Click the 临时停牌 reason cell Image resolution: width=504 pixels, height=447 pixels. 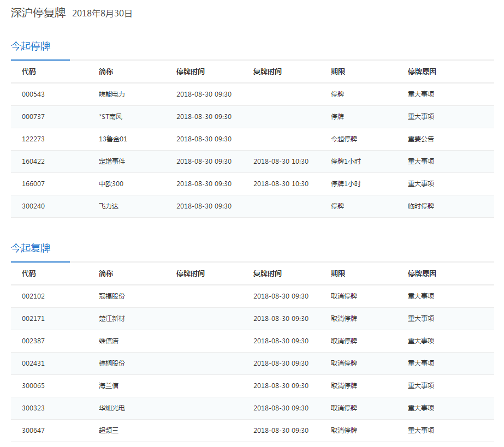(421, 206)
